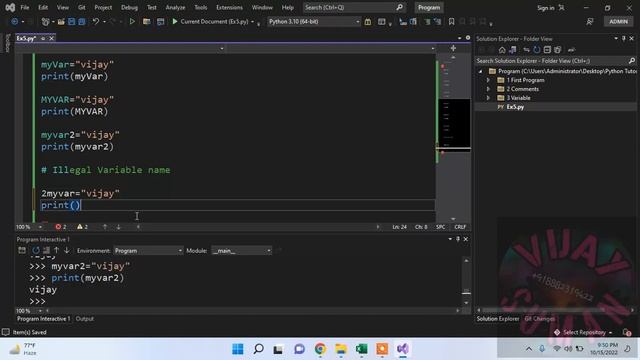Viewport: 640px width, 360px height.
Task: Toggle auto-hide pin on Solution Explorer
Action: tap(624, 39)
